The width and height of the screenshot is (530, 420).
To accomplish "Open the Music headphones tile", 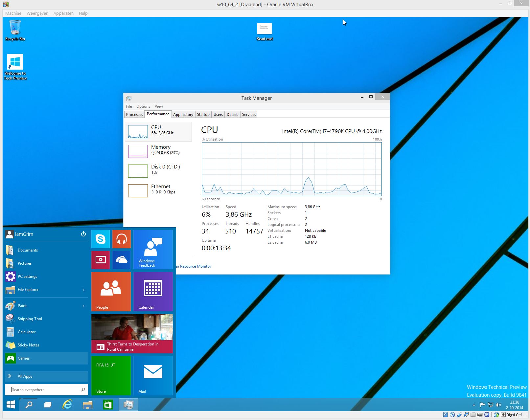I will tap(121, 239).
